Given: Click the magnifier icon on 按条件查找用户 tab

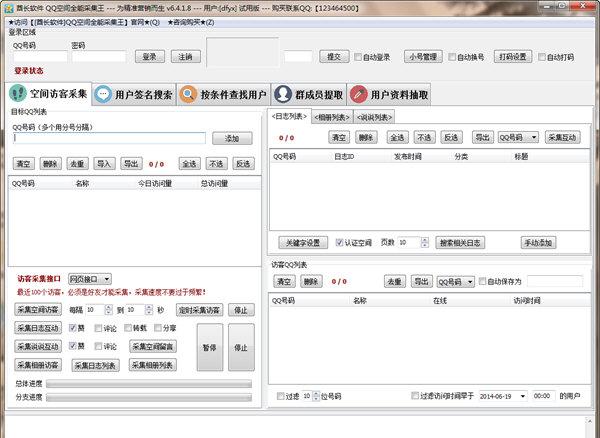Looking at the screenshot, I should [x=188, y=94].
